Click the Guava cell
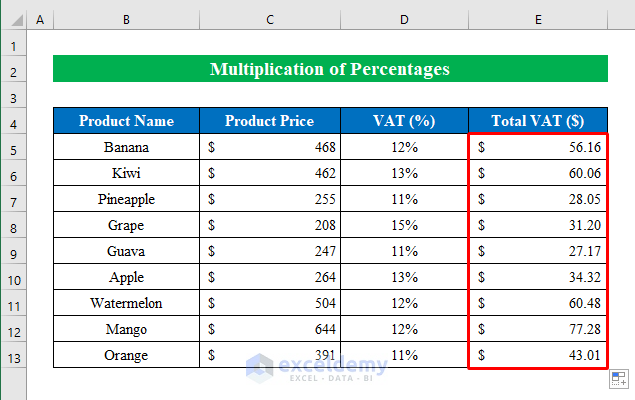Image resolution: width=635 pixels, height=400 pixels. [x=126, y=251]
